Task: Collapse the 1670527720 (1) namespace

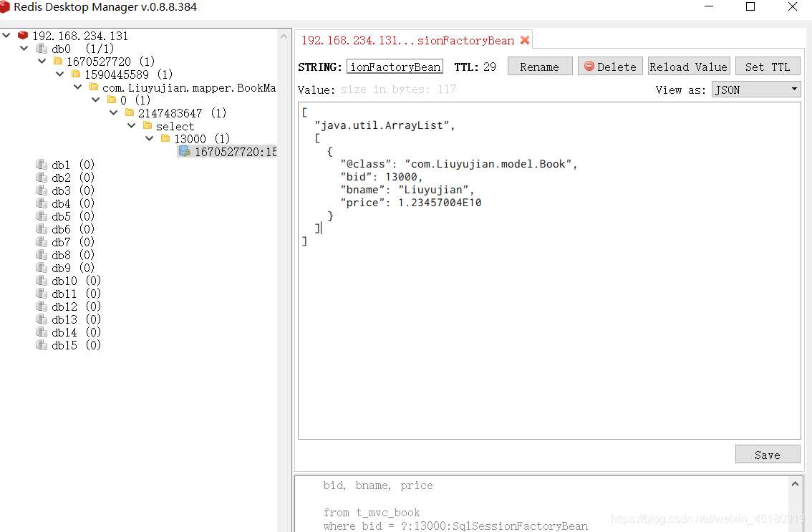Action: click(42, 61)
